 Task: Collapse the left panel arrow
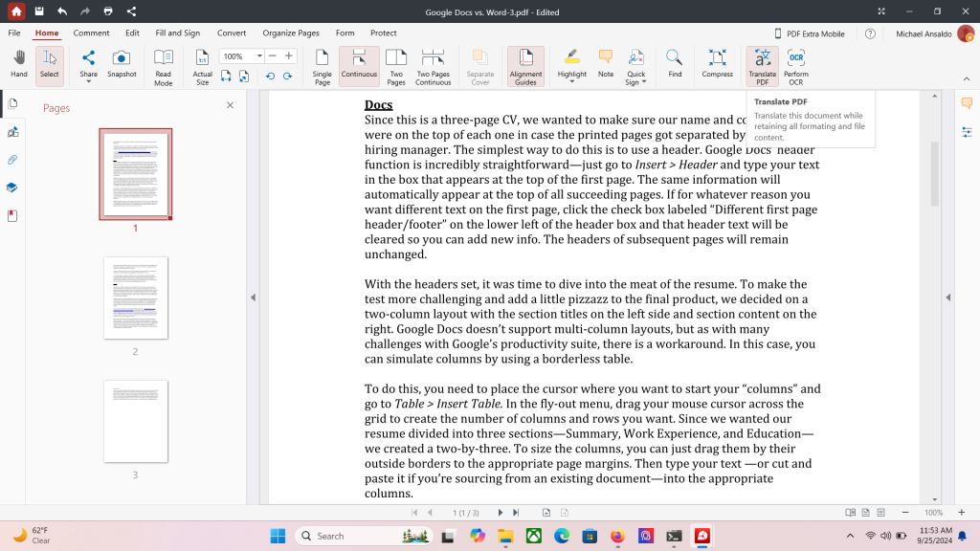[x=253, y=298]
